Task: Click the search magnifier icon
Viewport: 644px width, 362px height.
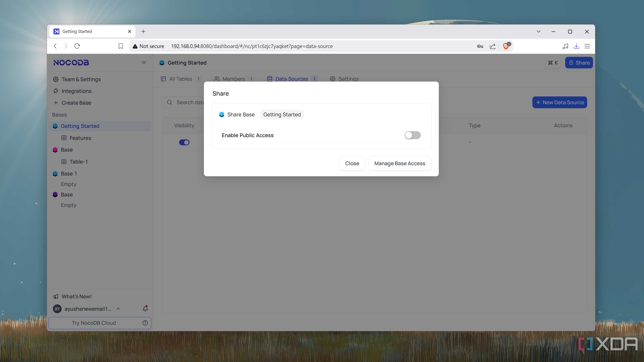Action: click(x=170, y=102)
